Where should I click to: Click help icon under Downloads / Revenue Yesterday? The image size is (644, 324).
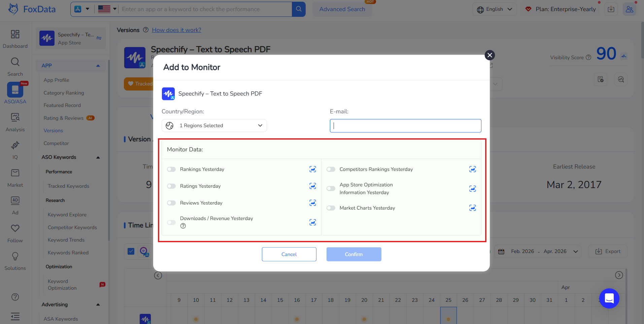tap(183, 226)
